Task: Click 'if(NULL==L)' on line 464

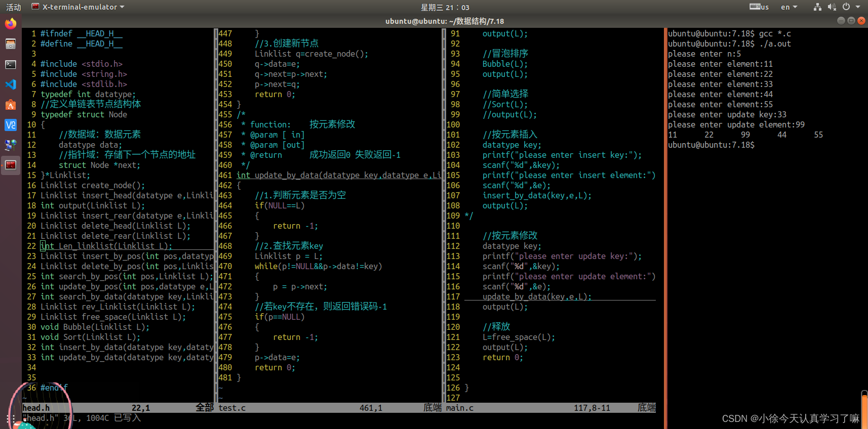Action: [280, 205]
